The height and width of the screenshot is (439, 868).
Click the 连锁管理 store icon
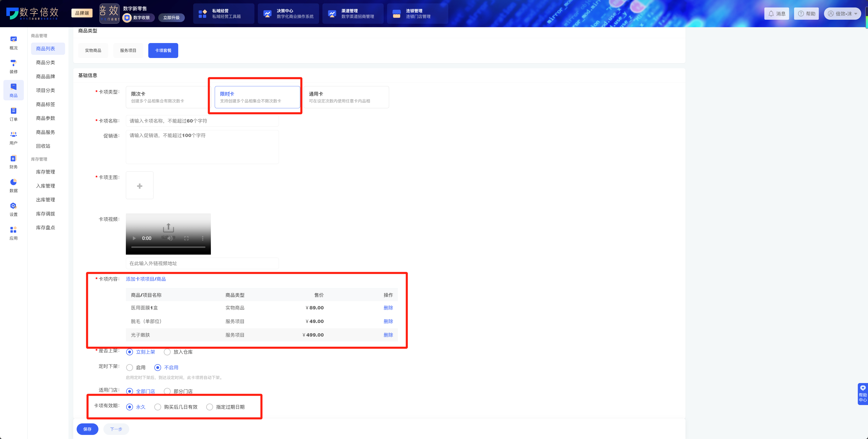(397, 14)
